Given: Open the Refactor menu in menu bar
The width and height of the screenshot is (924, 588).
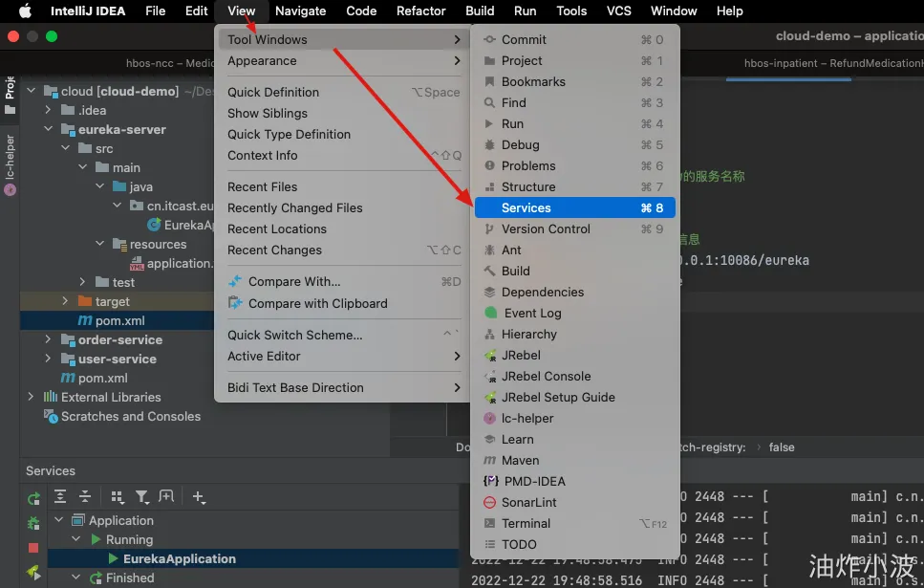Looking at the screenshot, I should [420, 11].
